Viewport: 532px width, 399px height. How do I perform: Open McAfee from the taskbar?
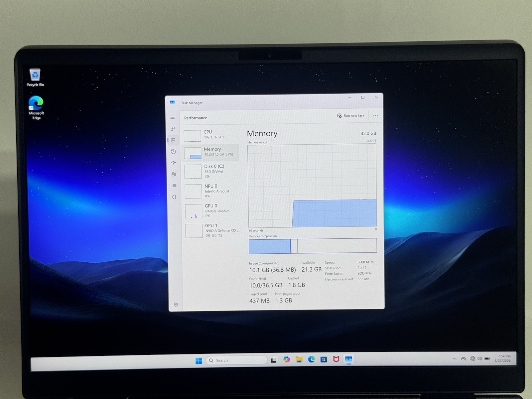(x=336, y=359)
